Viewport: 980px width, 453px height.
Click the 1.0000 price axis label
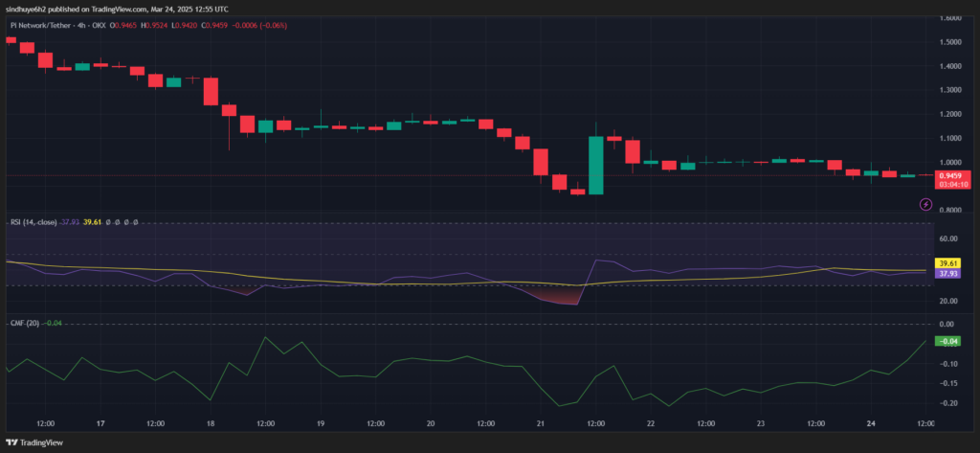pyautogui.click(x=950, y=162)
